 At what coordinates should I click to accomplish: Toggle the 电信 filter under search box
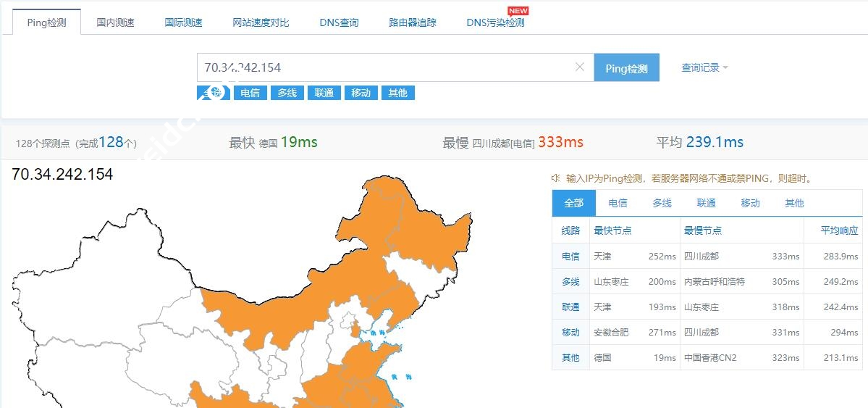click(x=250, y=93)
